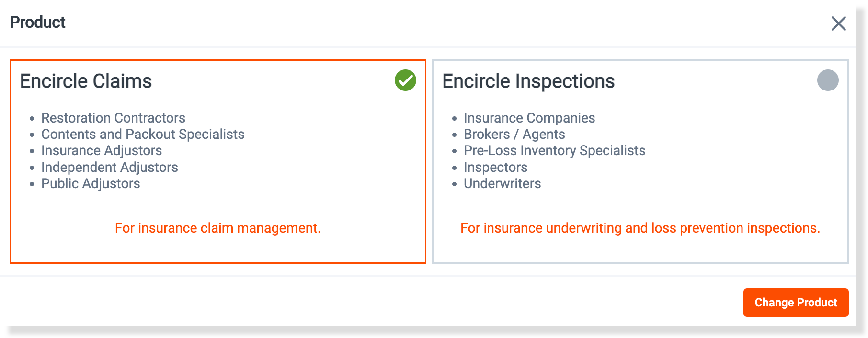
Task: Click Pre-Loss Inventory Specialists item
Action: pos(554,150)
